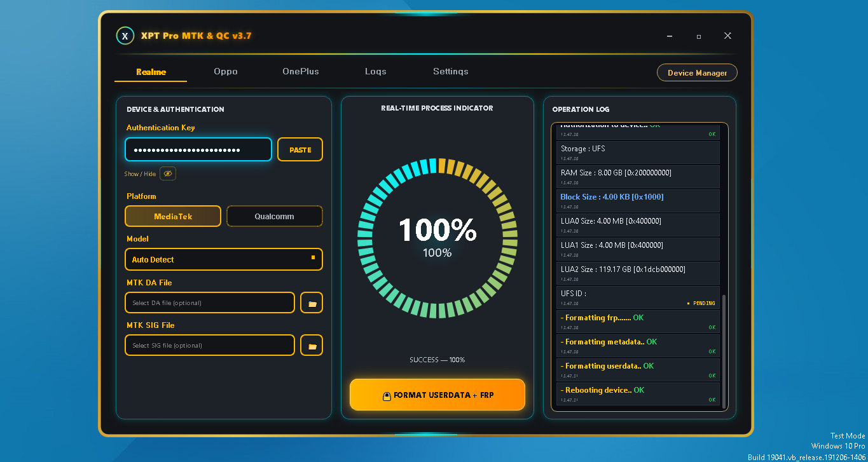Open the Settings tab
Image resolution: width=868 pixels, height=462 pixels.
[451, 72]
